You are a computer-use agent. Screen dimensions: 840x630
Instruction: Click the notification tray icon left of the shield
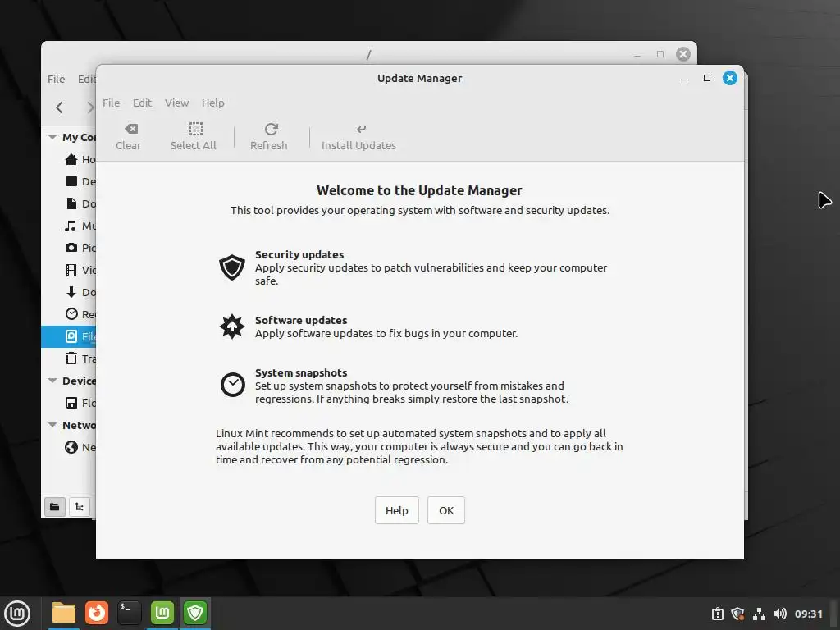tap(718, 614)
